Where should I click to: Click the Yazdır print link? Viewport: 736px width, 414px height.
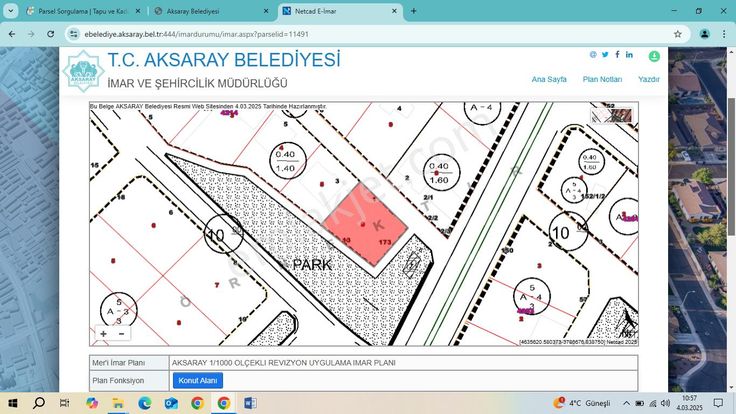coord(648,79)
